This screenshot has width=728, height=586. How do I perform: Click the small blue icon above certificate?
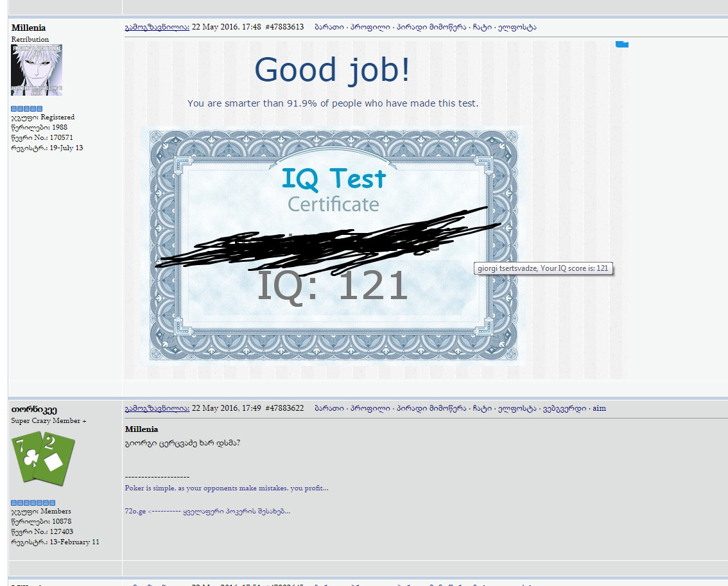[621, 44]
